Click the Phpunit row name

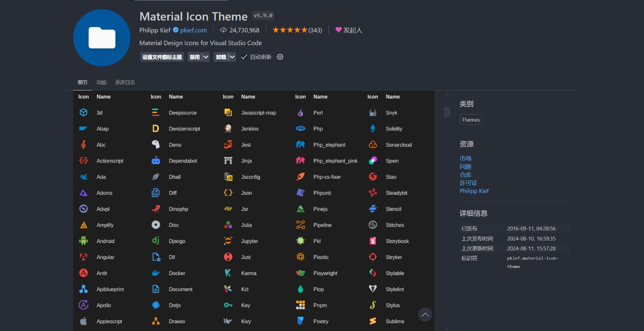pos(322,193)
